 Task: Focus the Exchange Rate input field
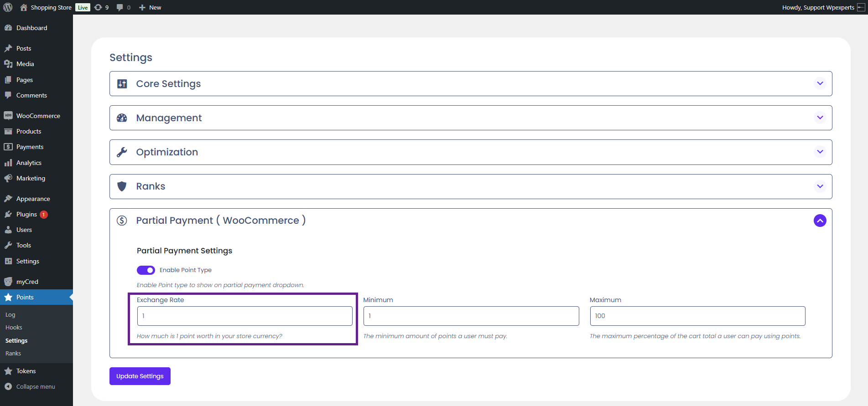245,316
